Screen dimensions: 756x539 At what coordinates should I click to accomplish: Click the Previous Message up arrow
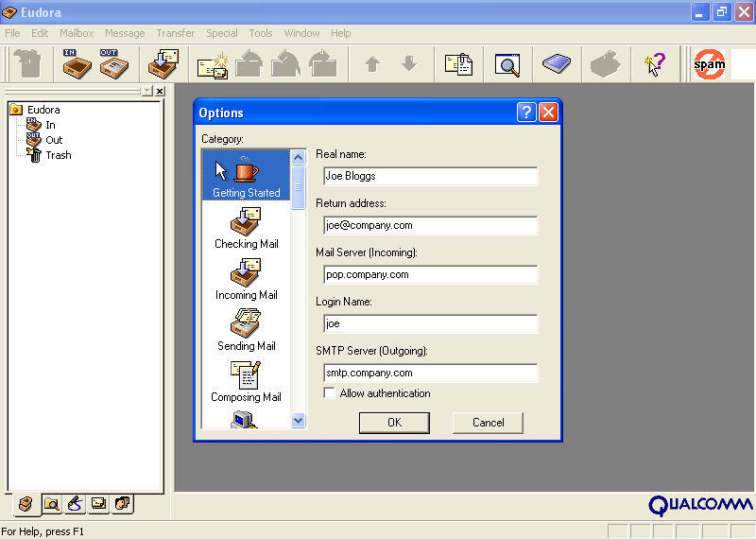pos(372,63)
